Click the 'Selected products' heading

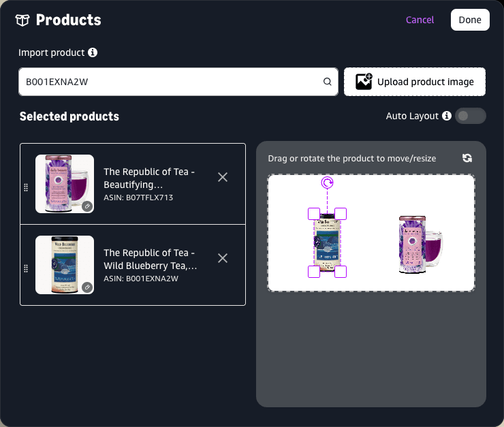[x=69, y=116]
